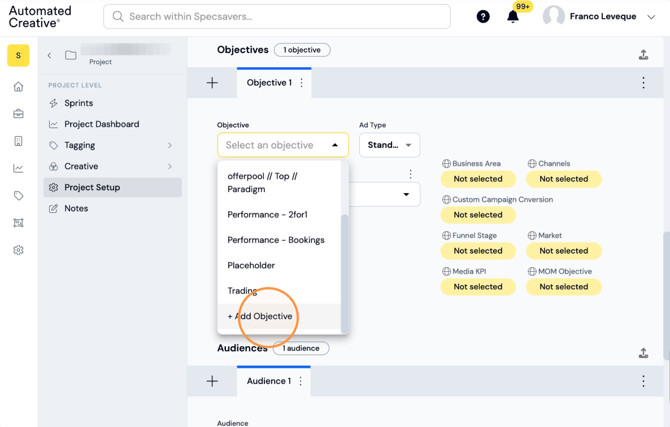The width and height of the screenshot is (670, 427).
Task: Switch to the Objective 1 tab
Action: click(269, 82)
